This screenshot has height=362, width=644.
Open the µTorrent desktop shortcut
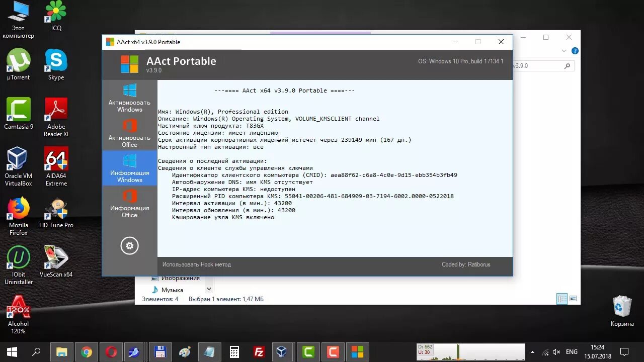[x=19, y=64]
